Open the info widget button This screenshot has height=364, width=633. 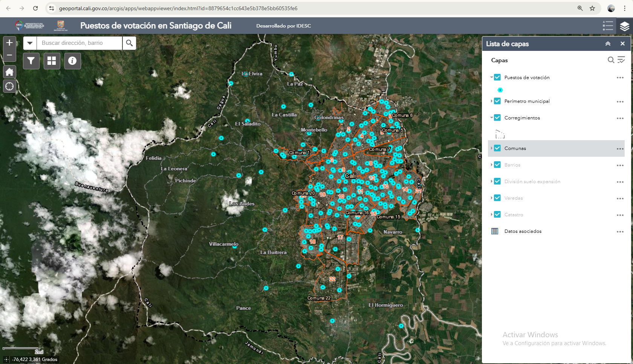click(x=72, y=61)
